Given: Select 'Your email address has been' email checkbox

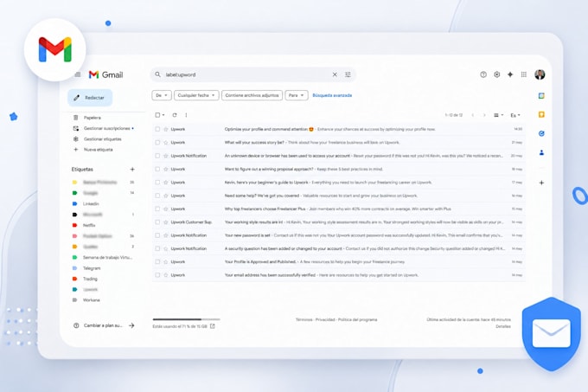Looking at the screenshot, I should [x=157, y=275].
